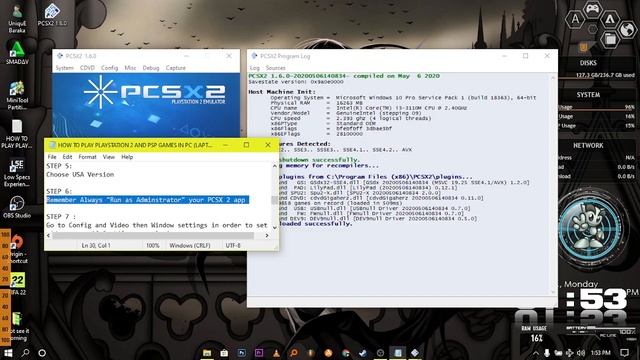Click the Notepad title bar icon
The height and width of the screenshot is (360, 640).
click(x=52, y=145)
